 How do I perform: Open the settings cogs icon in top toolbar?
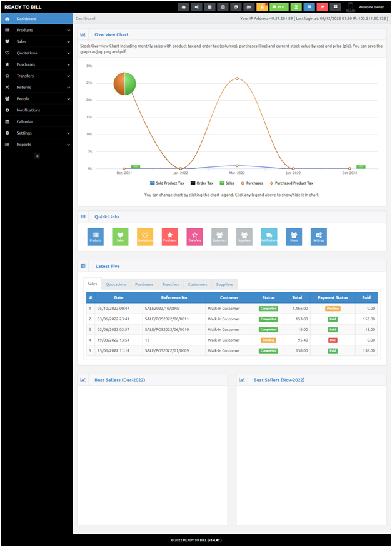(x=196, y=7)
